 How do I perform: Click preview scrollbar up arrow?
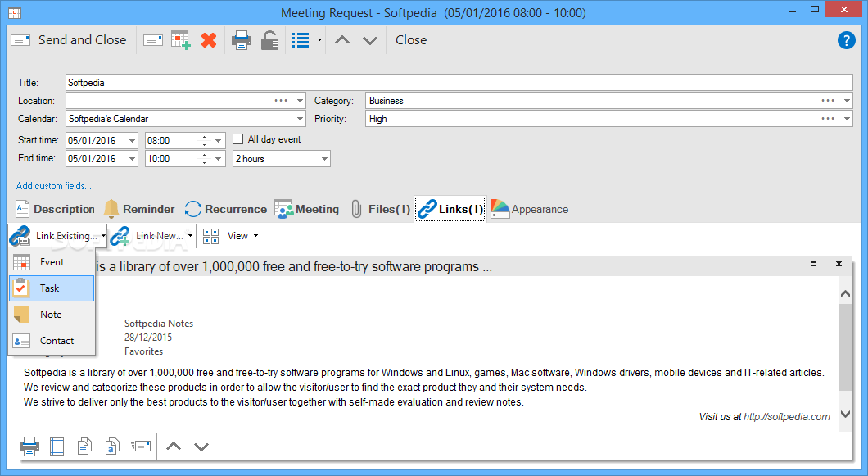click(845, 294)
